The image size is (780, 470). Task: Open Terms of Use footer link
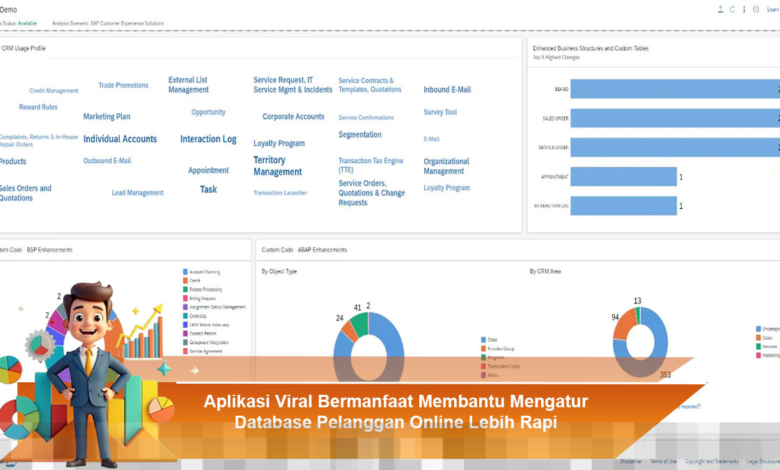(x=662, y=461)
